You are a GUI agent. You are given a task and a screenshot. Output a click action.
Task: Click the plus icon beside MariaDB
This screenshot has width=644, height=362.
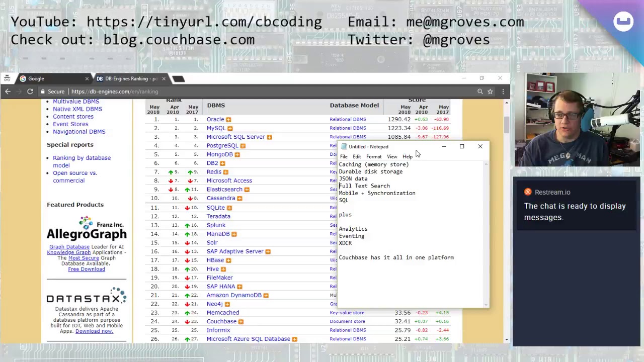(x=234, y=234)
